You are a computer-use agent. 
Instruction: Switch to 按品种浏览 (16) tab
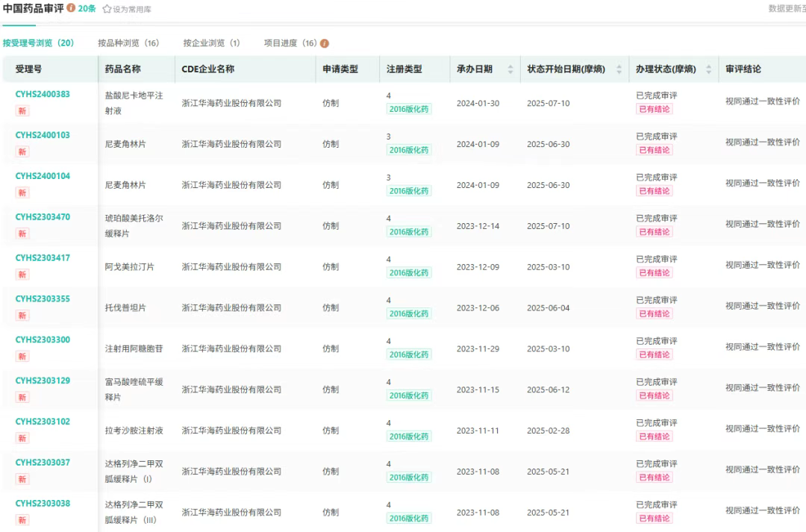click(128, 43)
